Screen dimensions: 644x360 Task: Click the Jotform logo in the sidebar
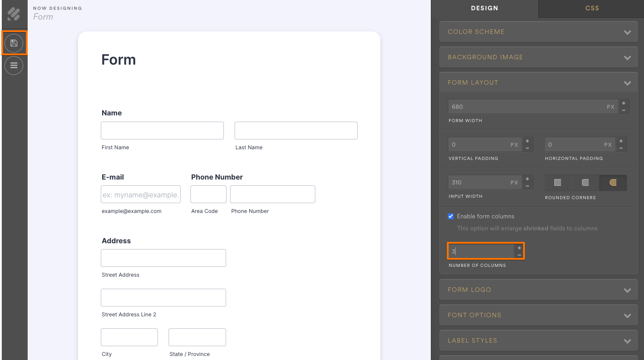pos(13,13)
